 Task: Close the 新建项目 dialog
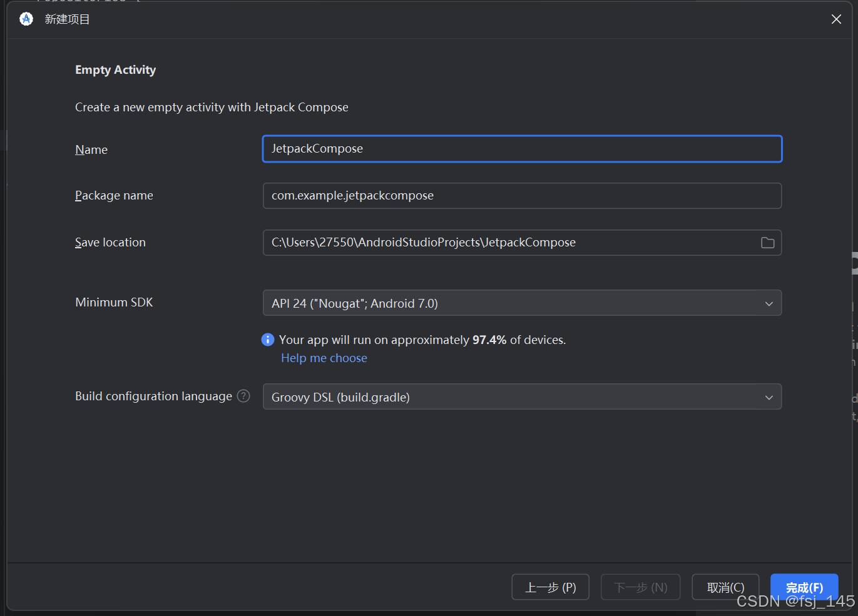click(836, 19)
